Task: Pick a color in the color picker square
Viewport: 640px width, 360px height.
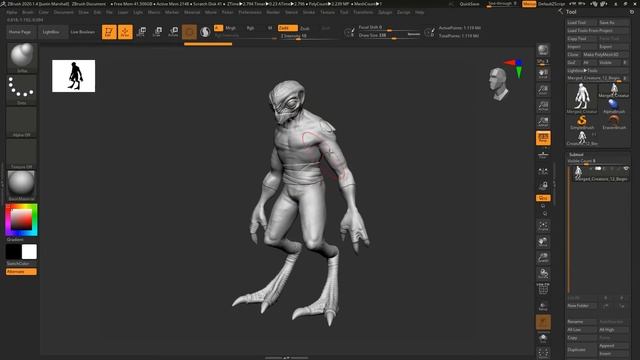Action: 21,220
